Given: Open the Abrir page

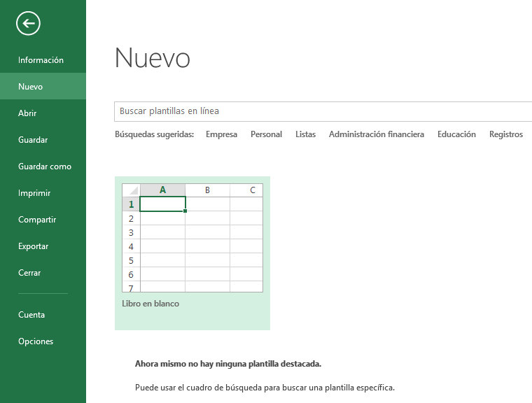Looking at the screenshot, I should coord(27,113).
